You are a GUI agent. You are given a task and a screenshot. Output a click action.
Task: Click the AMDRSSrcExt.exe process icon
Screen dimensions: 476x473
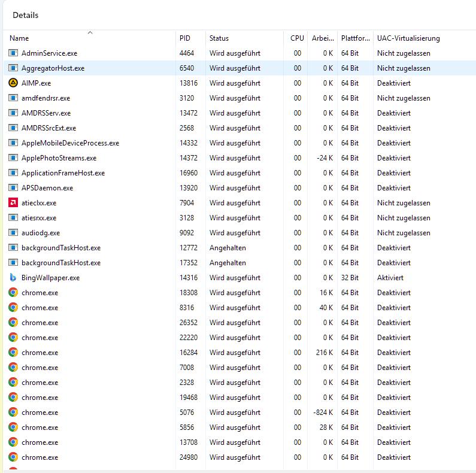pyautogui.click(x=13, y=128)
